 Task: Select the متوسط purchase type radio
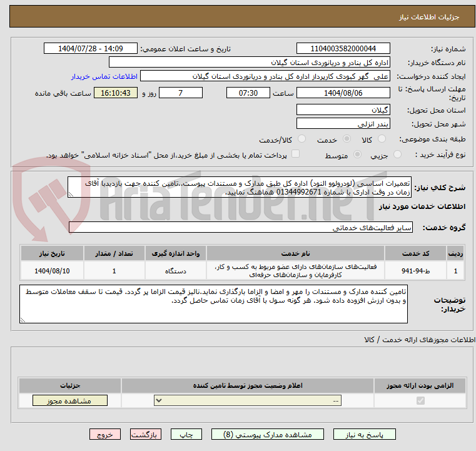(358, 155)
